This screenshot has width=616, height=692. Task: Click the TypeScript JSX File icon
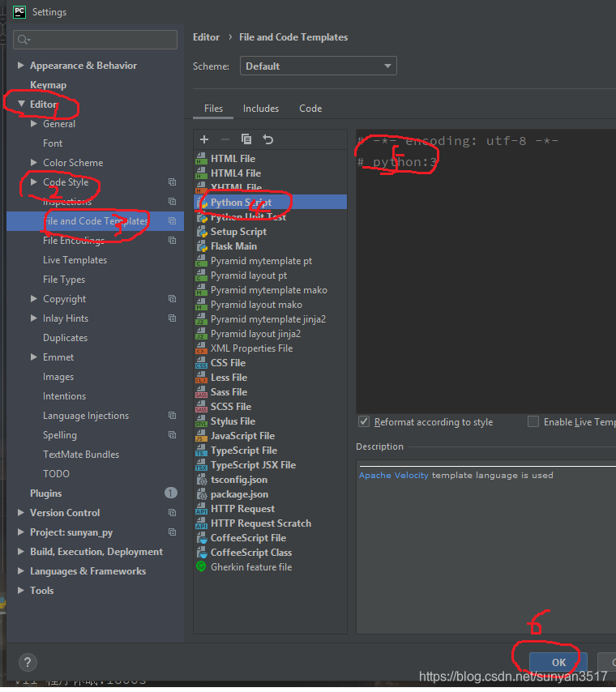click(x=201, y=465)
